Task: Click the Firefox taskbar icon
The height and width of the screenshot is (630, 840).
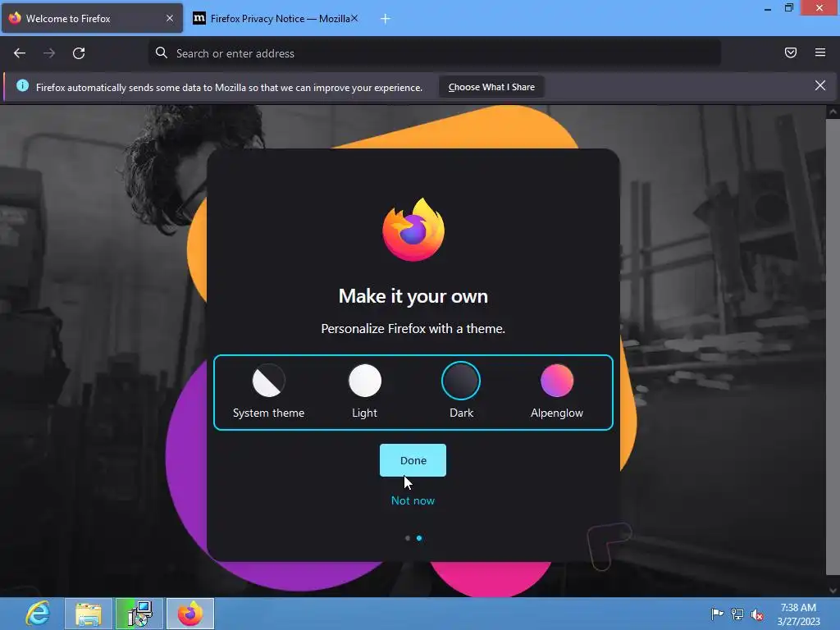Action: [190, 614]
